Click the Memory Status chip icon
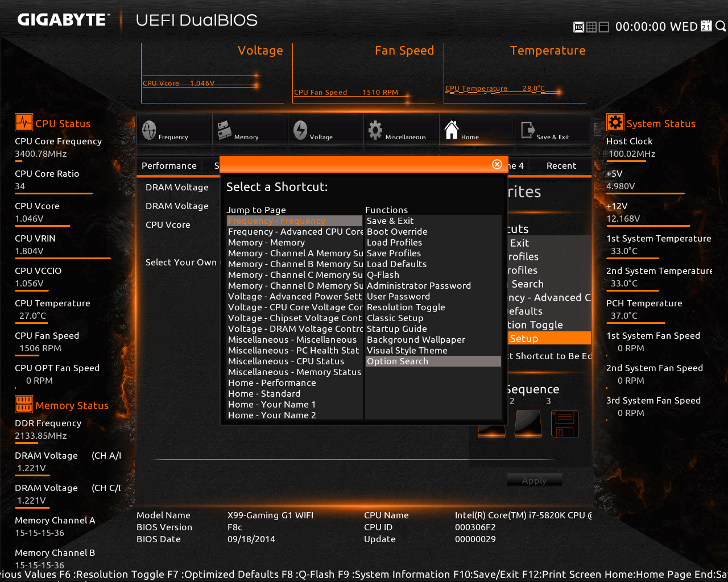728x582 pixels. (x=23, y=405)
